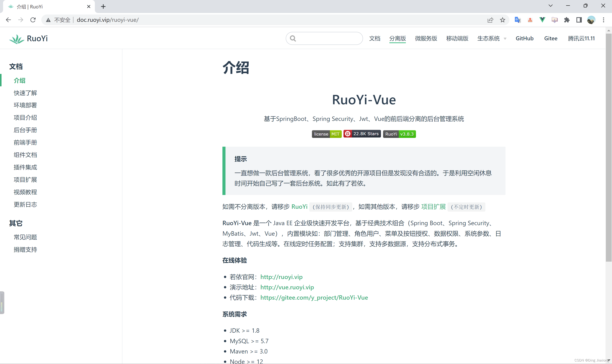Viewport: 612px width, 364px height.
Task: Follow the 项目扩展 link
Action: tap(433, 207)
